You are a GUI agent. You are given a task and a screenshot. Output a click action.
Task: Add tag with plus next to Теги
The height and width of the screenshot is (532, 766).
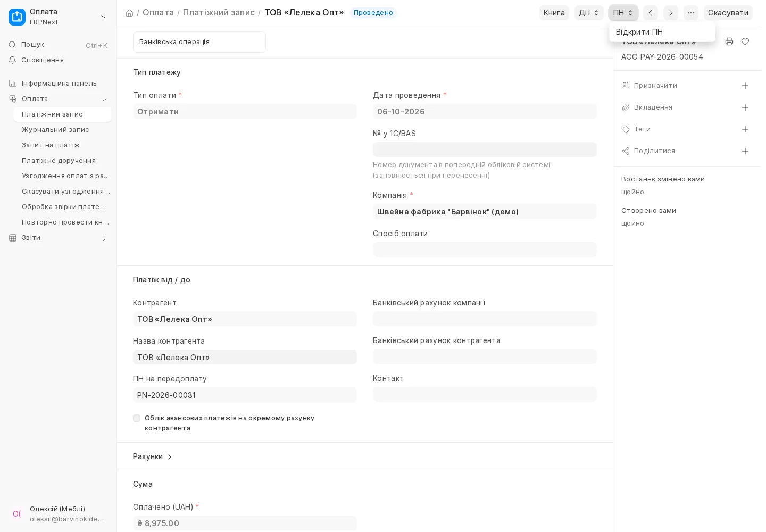coord(745,129)
